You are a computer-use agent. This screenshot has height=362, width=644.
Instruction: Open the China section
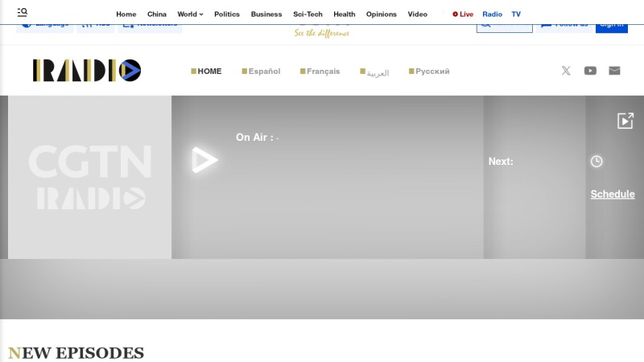pyautogui.click(x=157, y=14)
